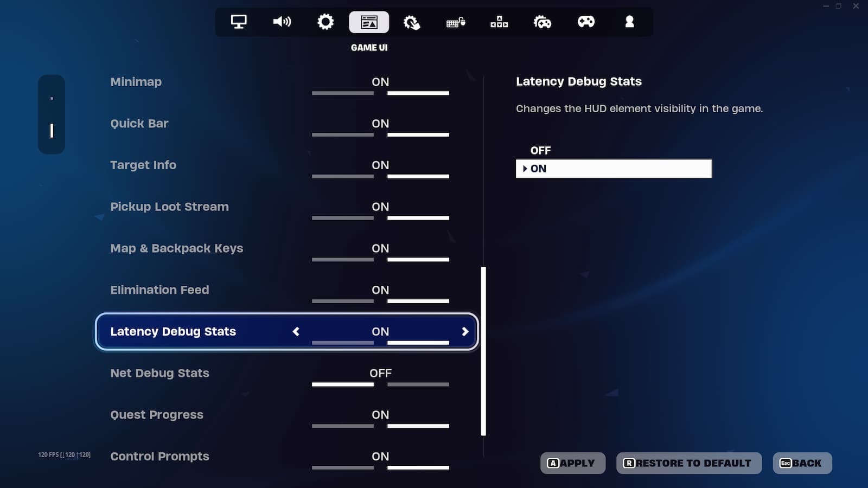868x488 pixels.
Task: Open the Video settings tab icon
Action: pos(239,22)
